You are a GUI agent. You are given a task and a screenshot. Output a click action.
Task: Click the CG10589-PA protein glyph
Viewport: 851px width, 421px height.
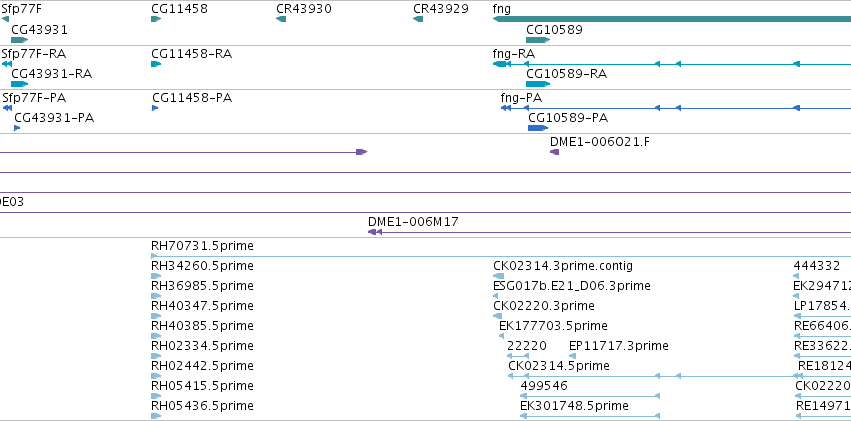538,128
